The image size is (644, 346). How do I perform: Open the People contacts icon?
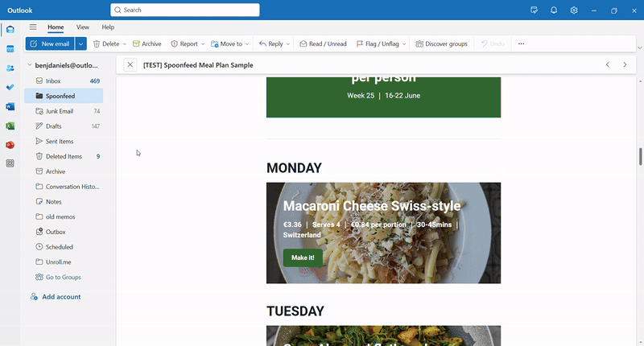(x=10, y=68)
